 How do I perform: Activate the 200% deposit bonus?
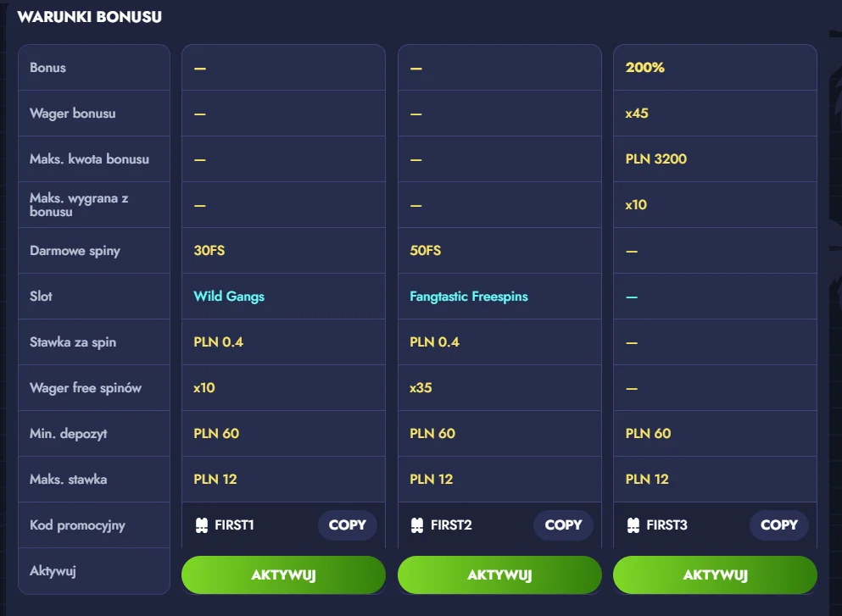716,574
